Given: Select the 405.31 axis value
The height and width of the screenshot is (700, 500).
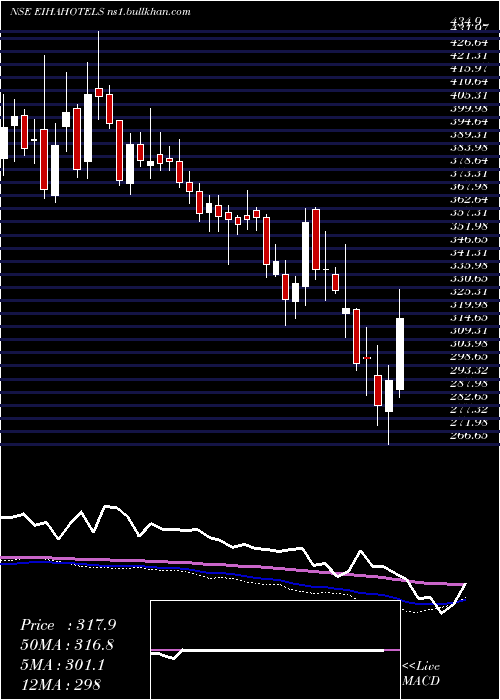Looking at the screenshot, I should [467, 95].
